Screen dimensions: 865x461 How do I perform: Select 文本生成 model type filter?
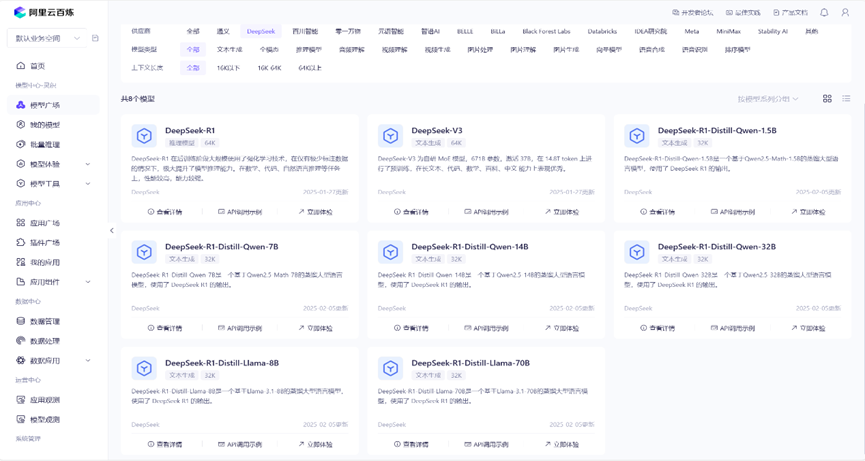pyautogui.click(x=229, y=50)
